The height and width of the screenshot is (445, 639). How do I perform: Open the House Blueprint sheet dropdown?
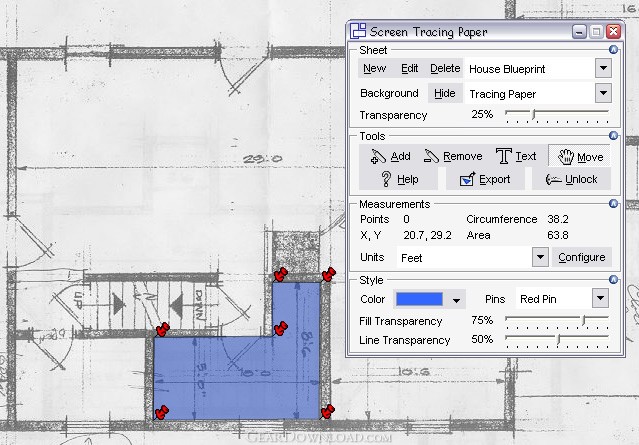point(603,68)
